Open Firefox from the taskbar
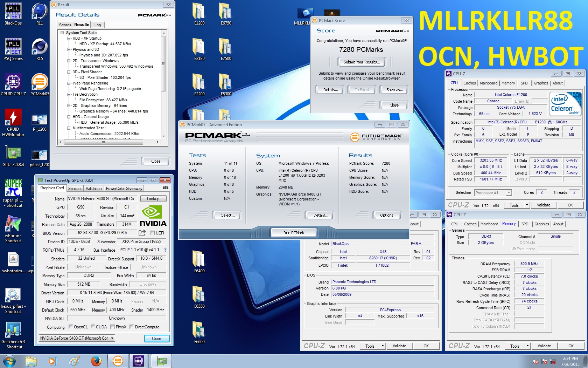The width and height of the screenshot is (588, 368). 96,361
